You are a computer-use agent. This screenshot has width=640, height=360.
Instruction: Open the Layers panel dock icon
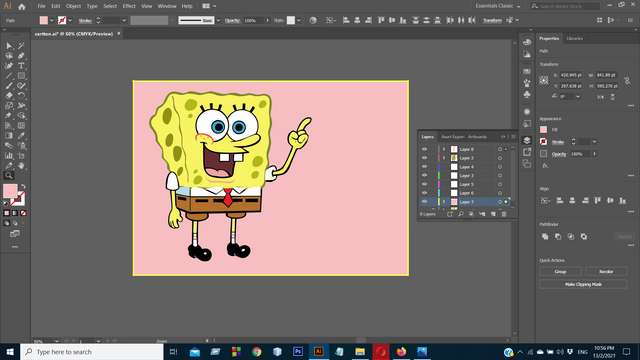(527, 140)
